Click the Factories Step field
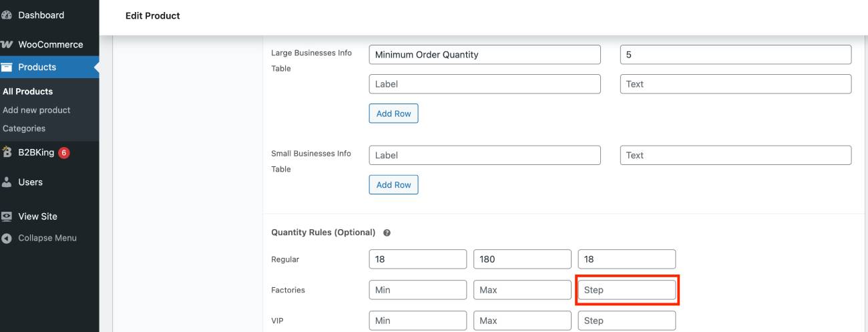Screen dimensions: 868x332 (x=627, y=291)
